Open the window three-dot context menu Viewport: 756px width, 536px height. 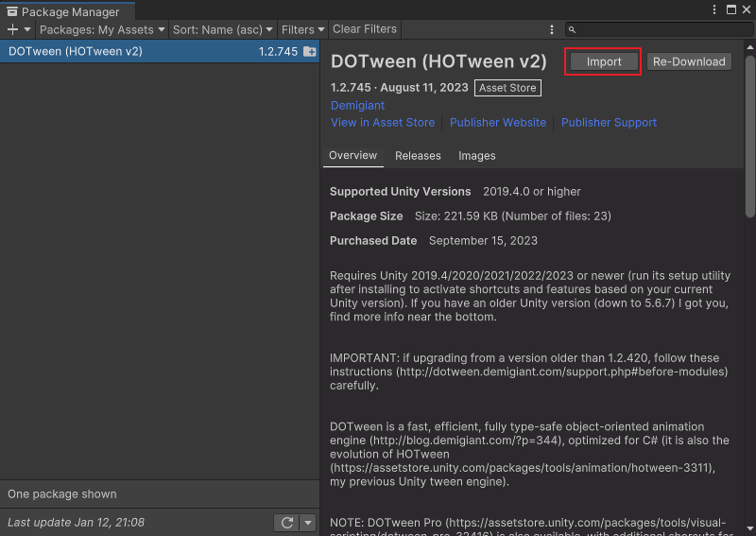tap(714, 9)
